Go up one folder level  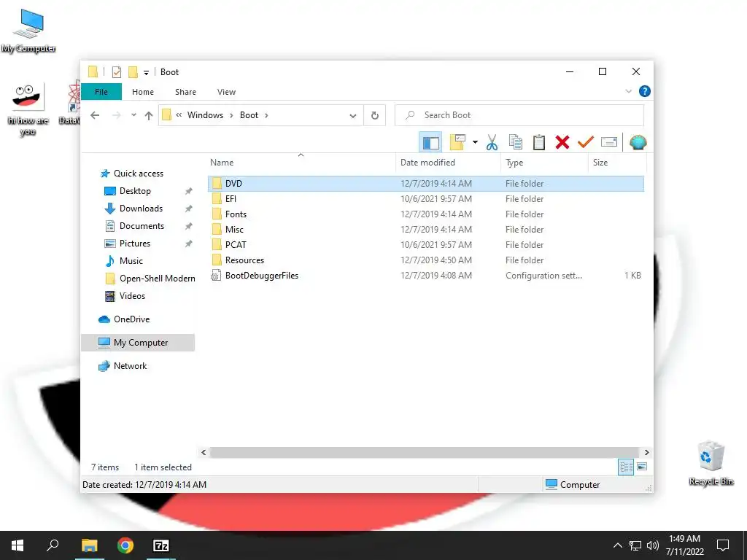point(149,115)
